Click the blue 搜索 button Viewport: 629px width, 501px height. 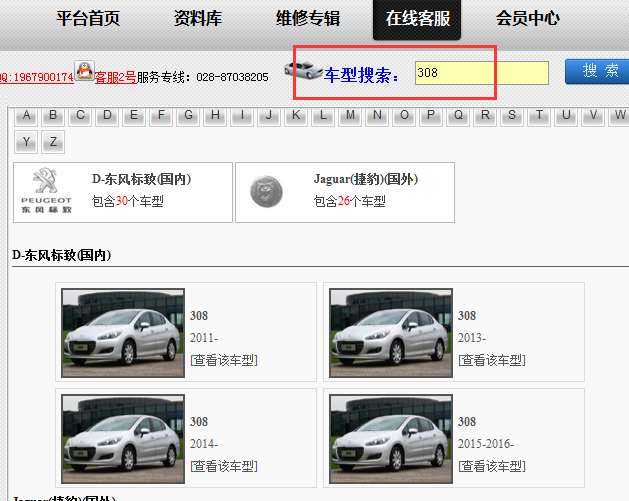click(598, 71)
